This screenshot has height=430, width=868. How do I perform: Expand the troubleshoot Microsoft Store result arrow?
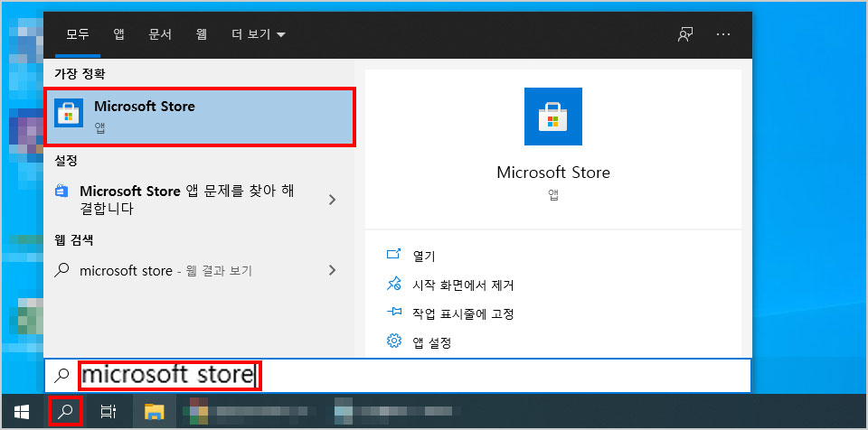(x=332, y=200)
